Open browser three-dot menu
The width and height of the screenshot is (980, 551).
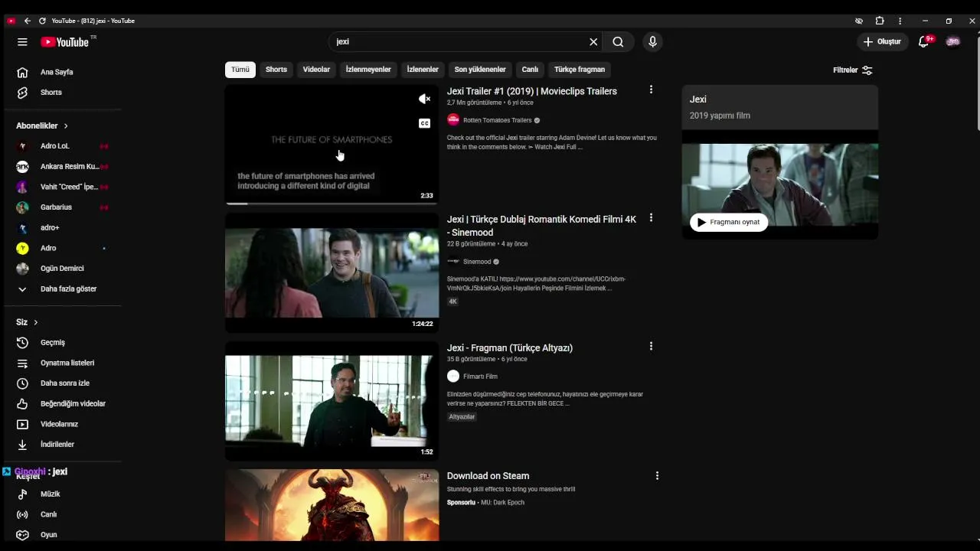tap(900, 21)
